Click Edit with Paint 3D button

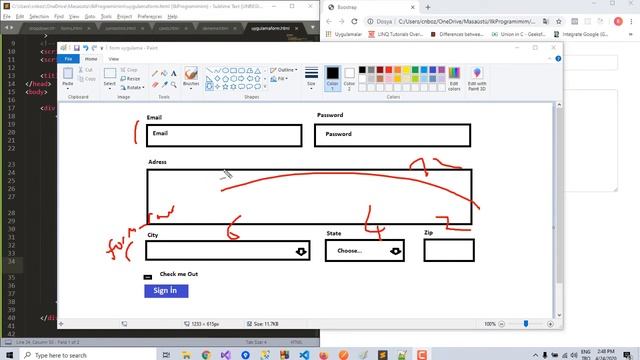(477, 79)
